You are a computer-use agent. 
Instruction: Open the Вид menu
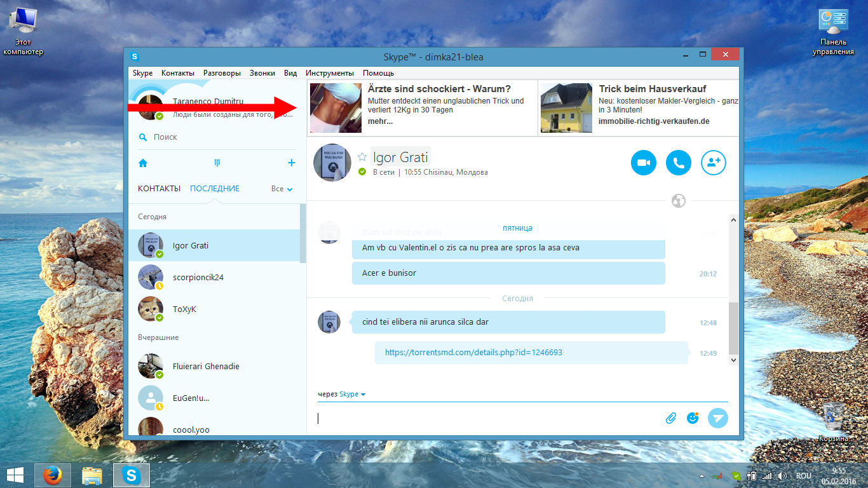tap(290, 73)
